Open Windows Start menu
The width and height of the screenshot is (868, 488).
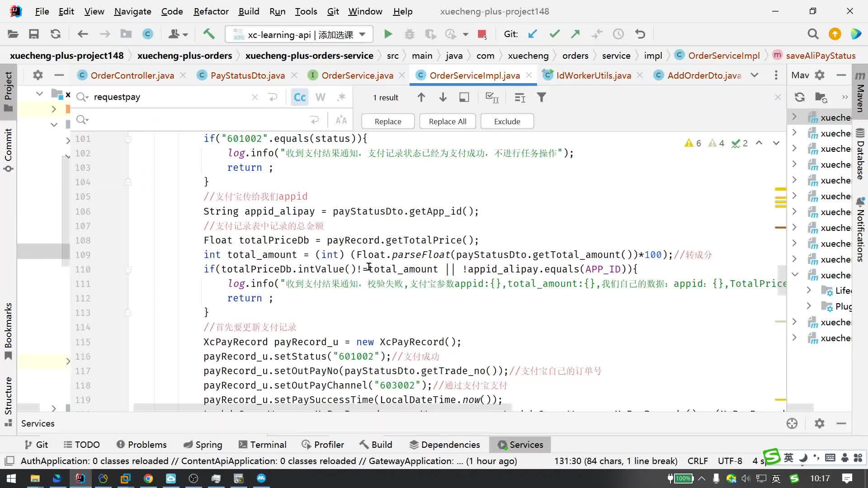point(11,479)
